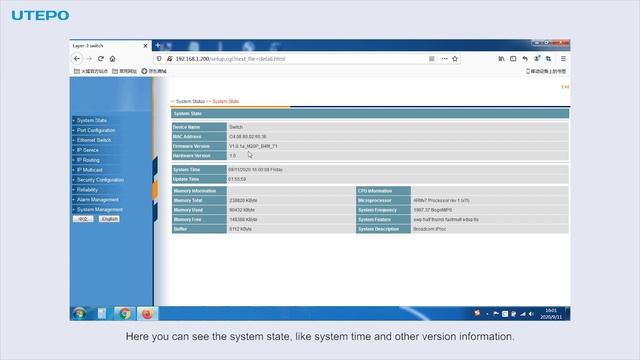The height and width of the screenshot is (360, 640).
Task: Open System State in the sidebar menu
Action: point(91,120)
